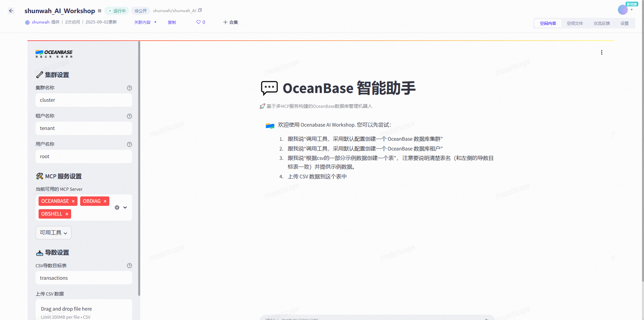Like the space using the heart icon
644x320 pixels.
[198, 22]
